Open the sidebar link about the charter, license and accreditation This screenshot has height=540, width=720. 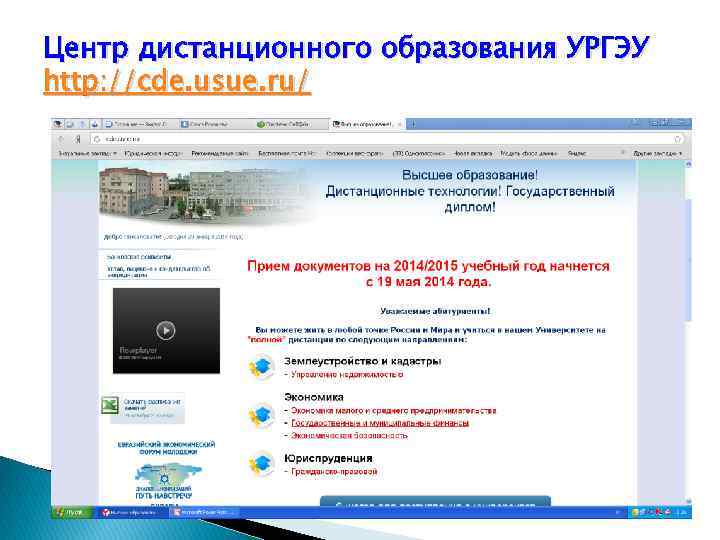point(158,271)
